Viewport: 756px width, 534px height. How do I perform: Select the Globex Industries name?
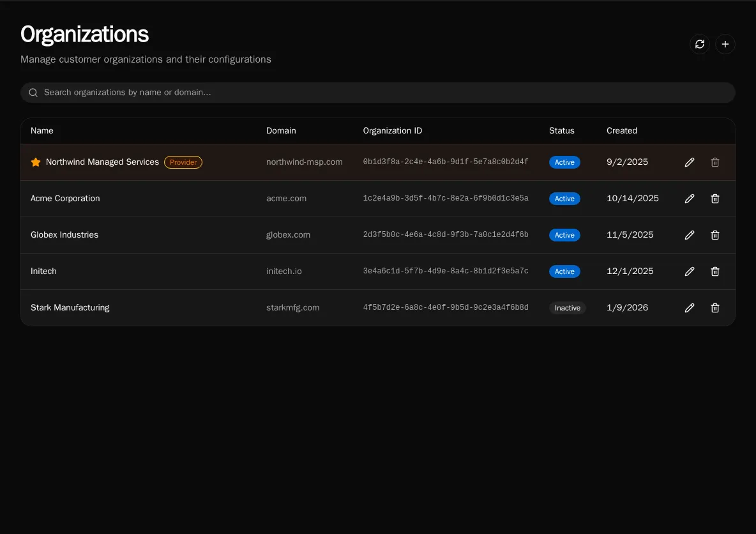click(64, 235)
